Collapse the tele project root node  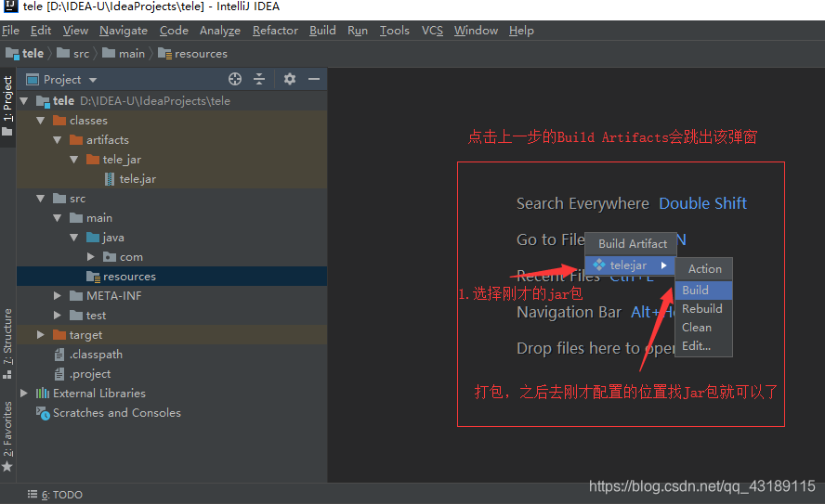(24, 101)
